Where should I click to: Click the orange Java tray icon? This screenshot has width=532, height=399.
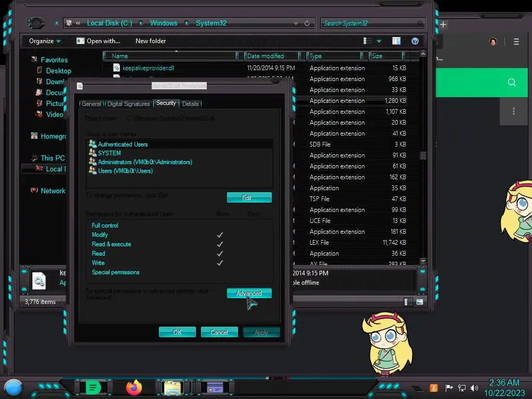click(x=434, y=388)
